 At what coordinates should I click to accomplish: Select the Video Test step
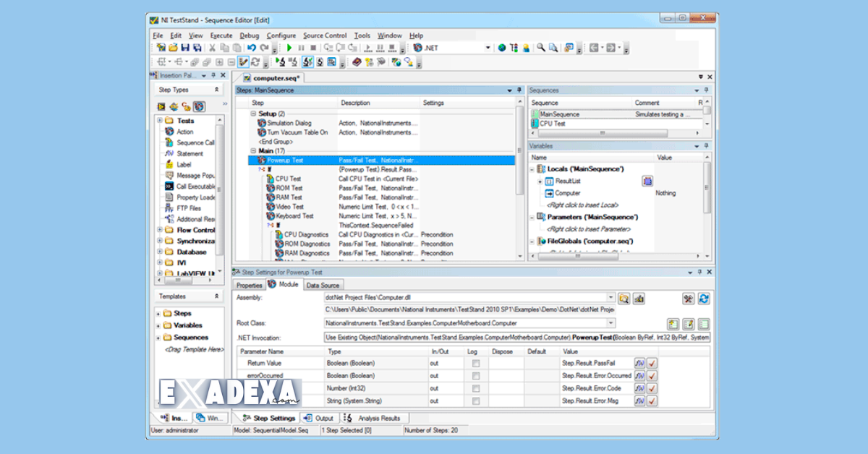click(289, 207)
